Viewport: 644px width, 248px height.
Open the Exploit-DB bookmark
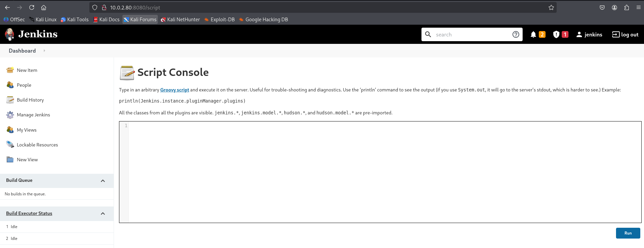219,20
